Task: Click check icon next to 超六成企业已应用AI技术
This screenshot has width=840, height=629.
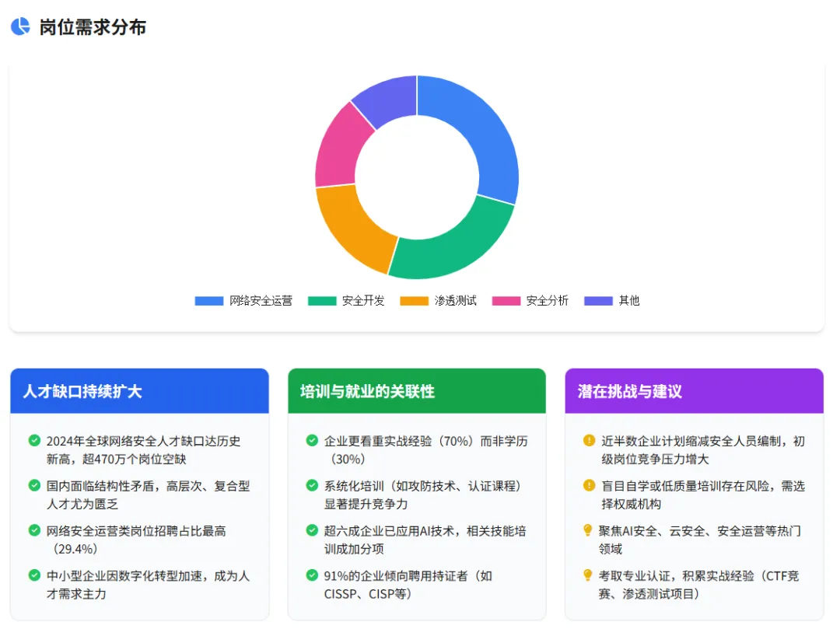Action: 312,530
